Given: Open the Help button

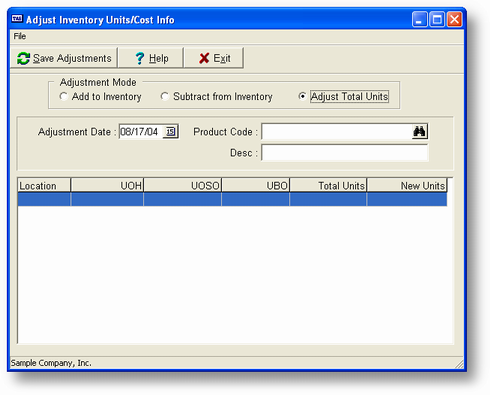Looking at the screenshot, I should pos(151,58).
